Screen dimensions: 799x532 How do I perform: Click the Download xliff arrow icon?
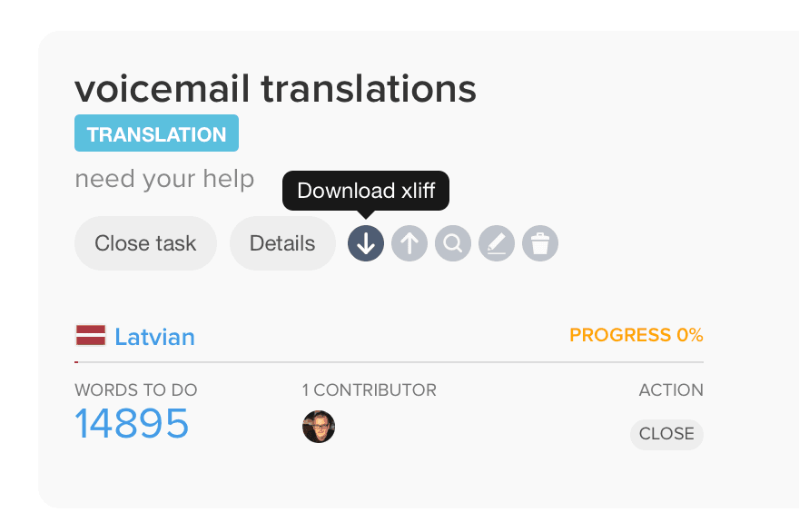(366, 243)
